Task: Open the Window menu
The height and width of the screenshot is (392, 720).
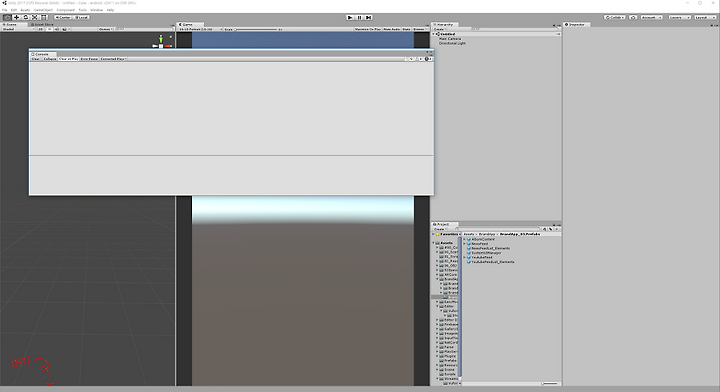Action: [96, 10]
